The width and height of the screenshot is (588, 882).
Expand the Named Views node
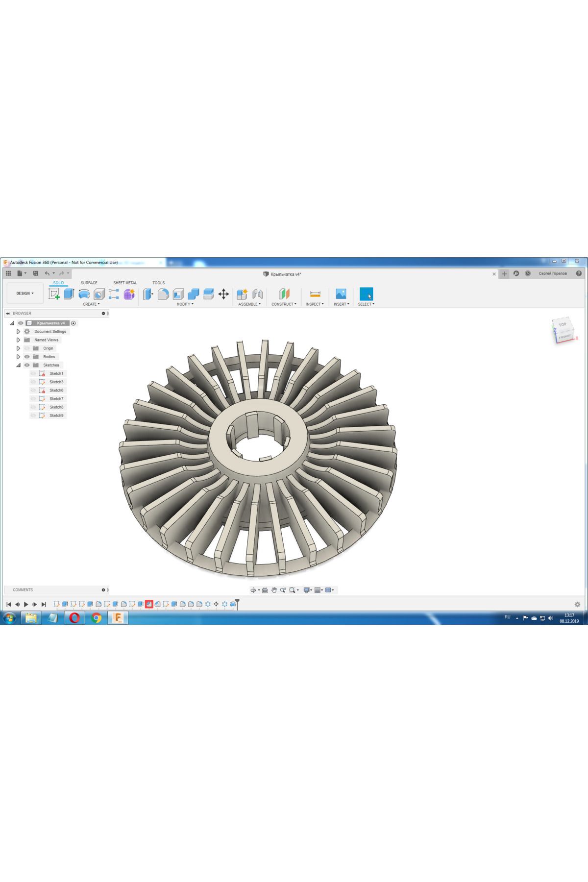[18, 340]
